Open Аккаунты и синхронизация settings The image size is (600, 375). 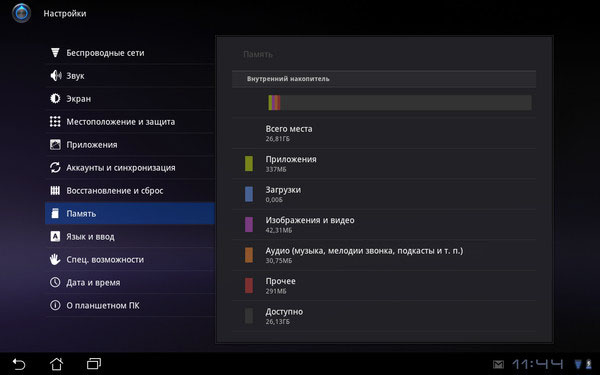click(x=130, y=168)
